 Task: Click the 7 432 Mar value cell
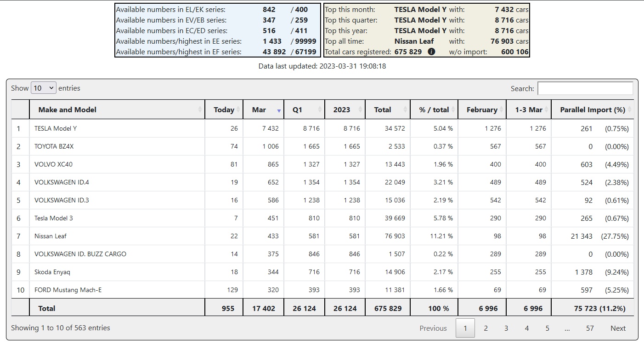point(263,128)
